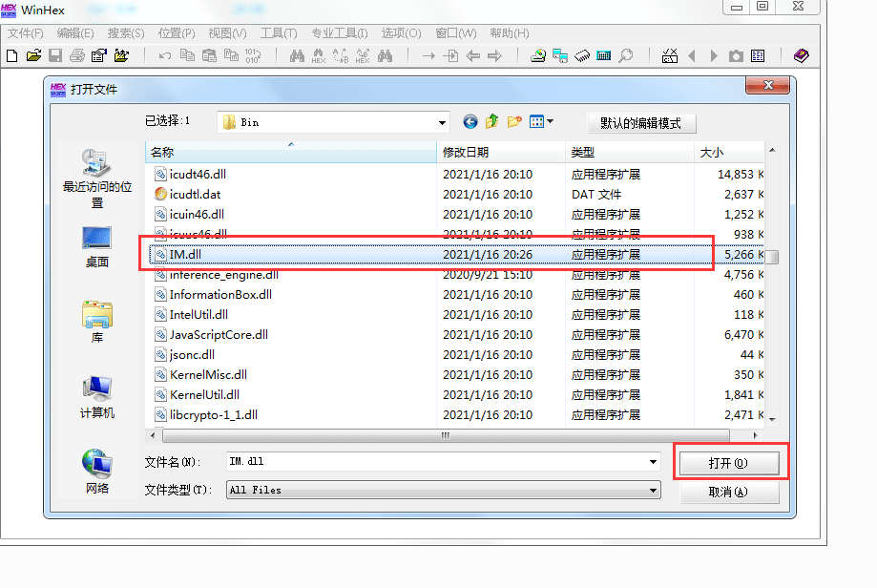Click the New file toolbar icon
Image resolution: width=877 pixels, height=588 pixels.
pos(11,56)
